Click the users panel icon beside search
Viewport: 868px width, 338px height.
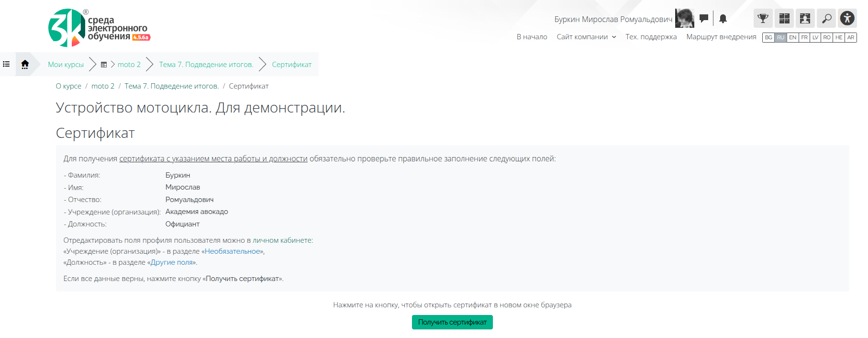pos(805,19)
